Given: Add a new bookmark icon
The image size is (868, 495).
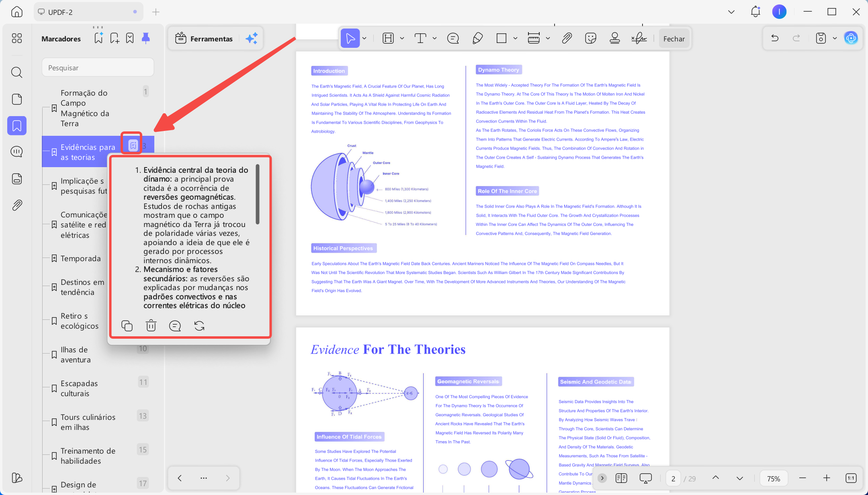Looking at the screenshot, I should tap(115, 39).
